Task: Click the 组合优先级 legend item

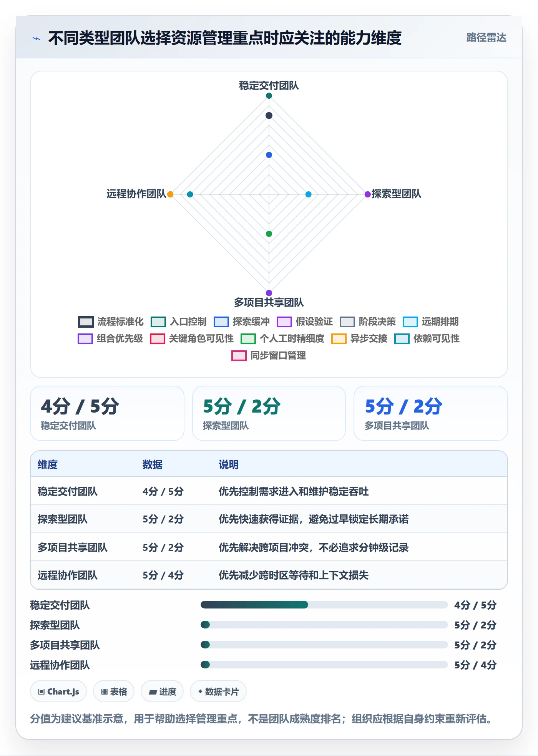Action: 110,338
